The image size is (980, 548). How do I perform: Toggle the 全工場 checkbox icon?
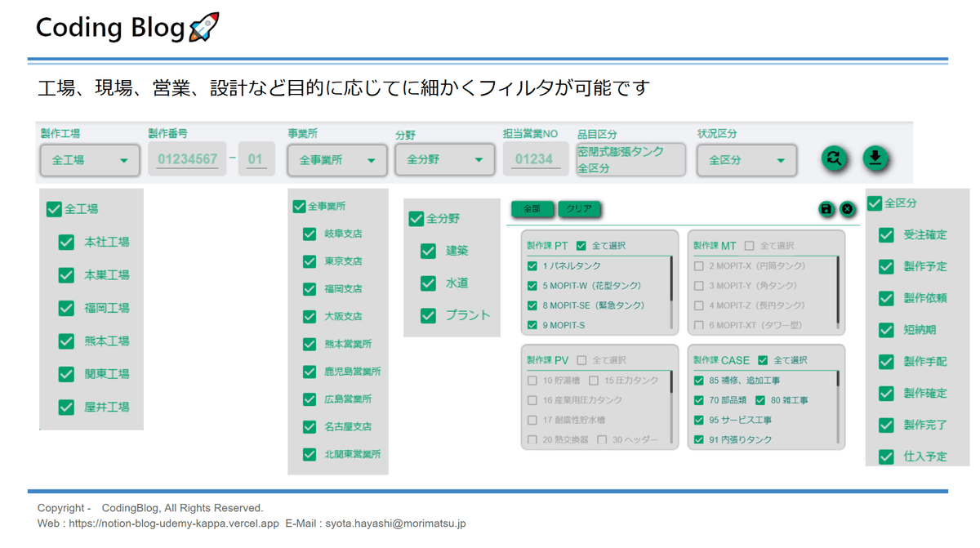[54, 209]
